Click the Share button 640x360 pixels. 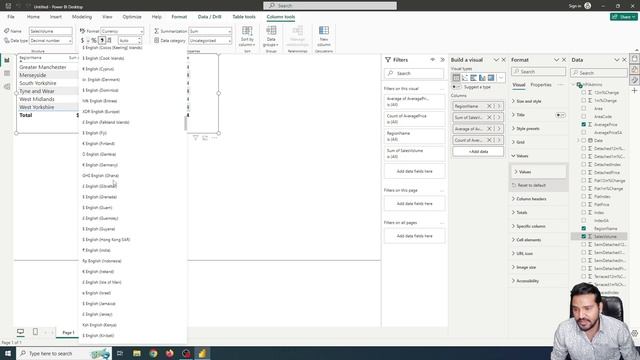coord(624,17)
